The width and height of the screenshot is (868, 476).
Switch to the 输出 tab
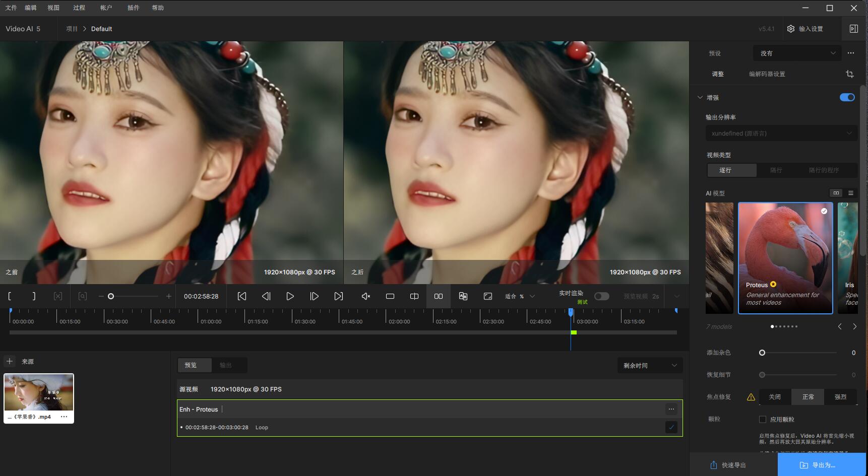226,365
